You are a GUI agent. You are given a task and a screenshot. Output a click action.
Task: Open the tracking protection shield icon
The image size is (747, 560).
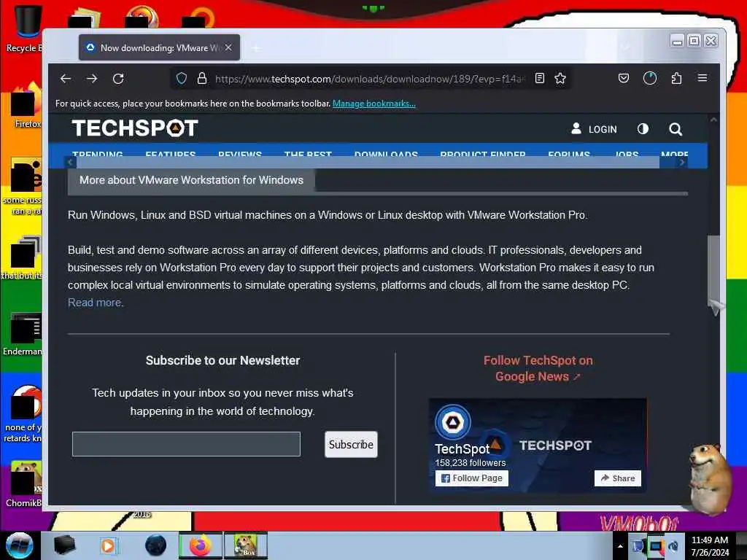coord(182,79)
